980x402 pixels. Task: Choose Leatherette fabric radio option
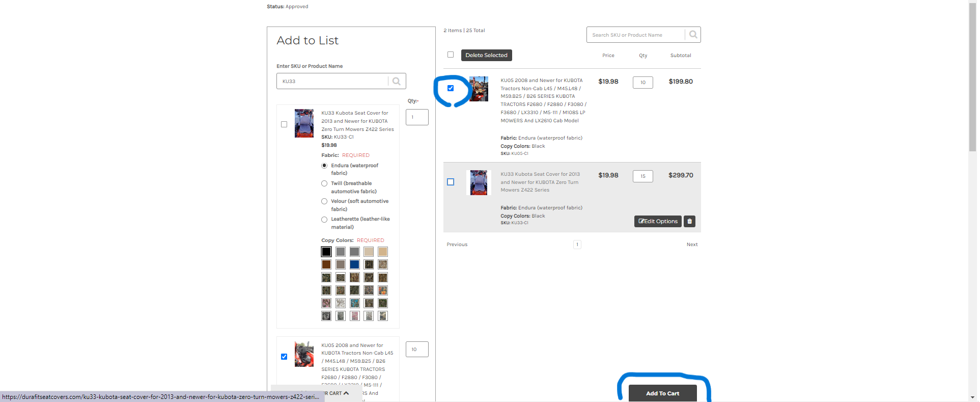[x=324, y=220]
